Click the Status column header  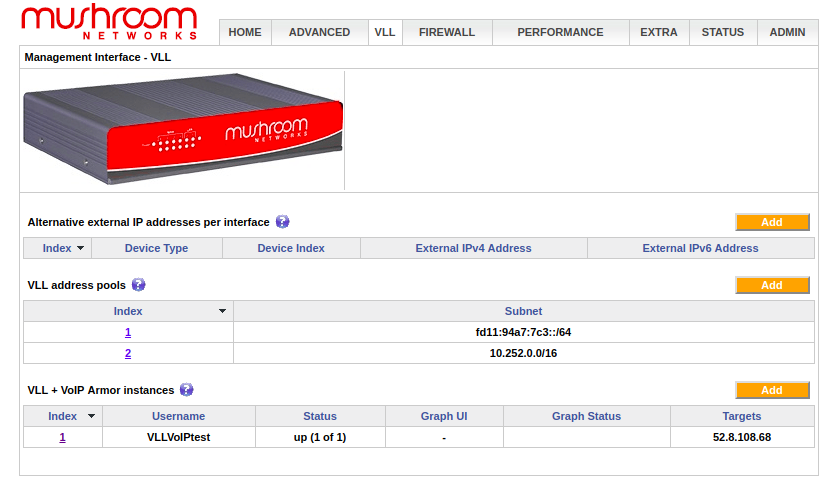pyautogui.click(x=320, y=416)
